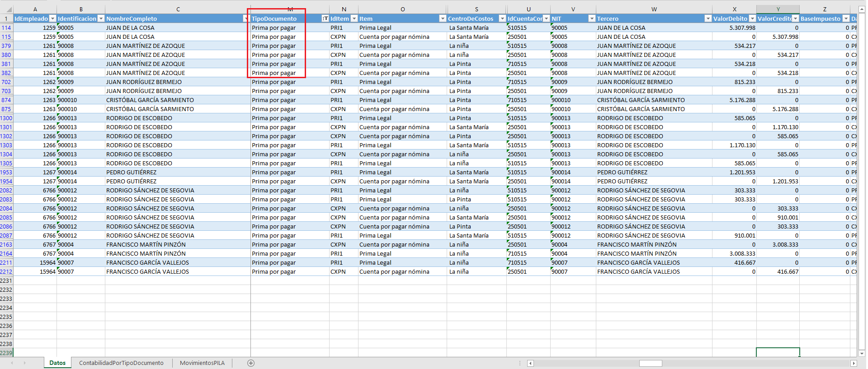Select row header 2212

[x=6, y=271]
